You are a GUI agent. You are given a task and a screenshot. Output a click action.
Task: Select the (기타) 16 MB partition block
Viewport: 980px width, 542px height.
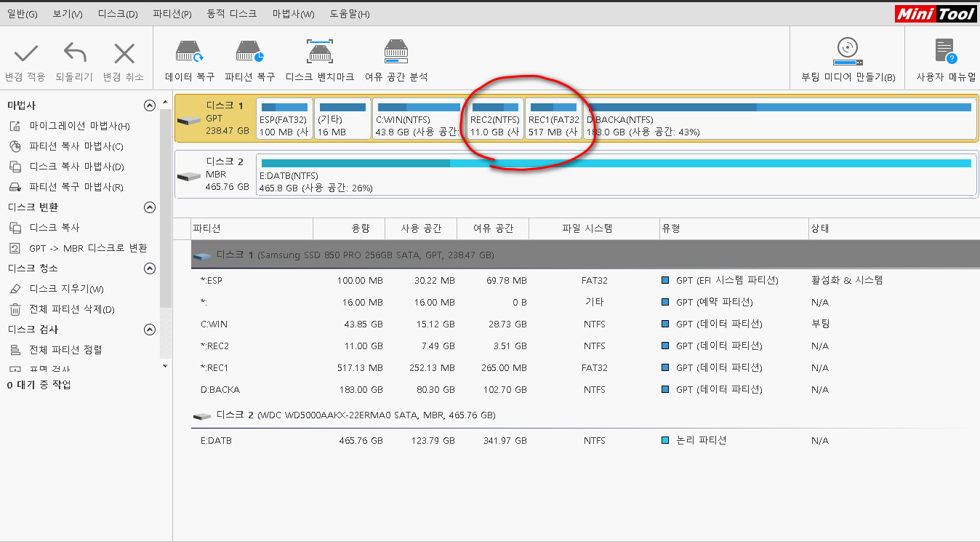click(x=342, y=119)
